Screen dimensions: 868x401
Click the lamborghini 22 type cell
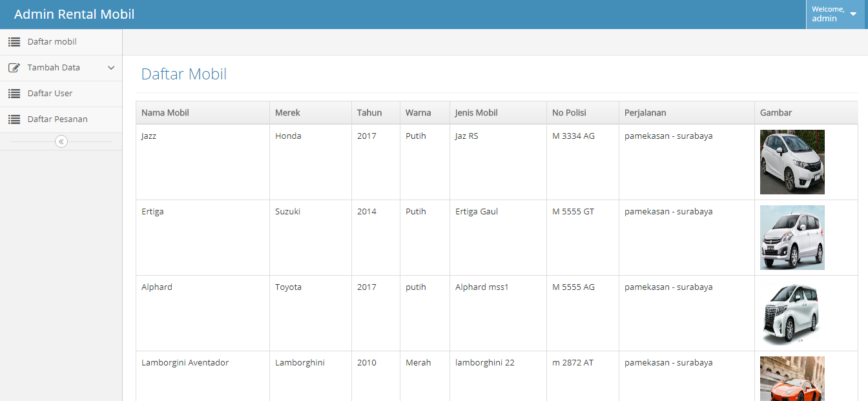498,376
